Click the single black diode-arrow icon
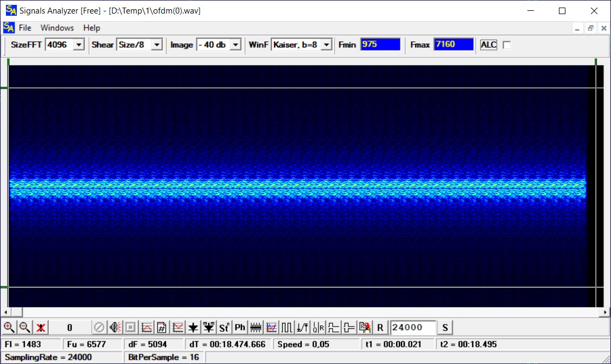 pos(193,327)
